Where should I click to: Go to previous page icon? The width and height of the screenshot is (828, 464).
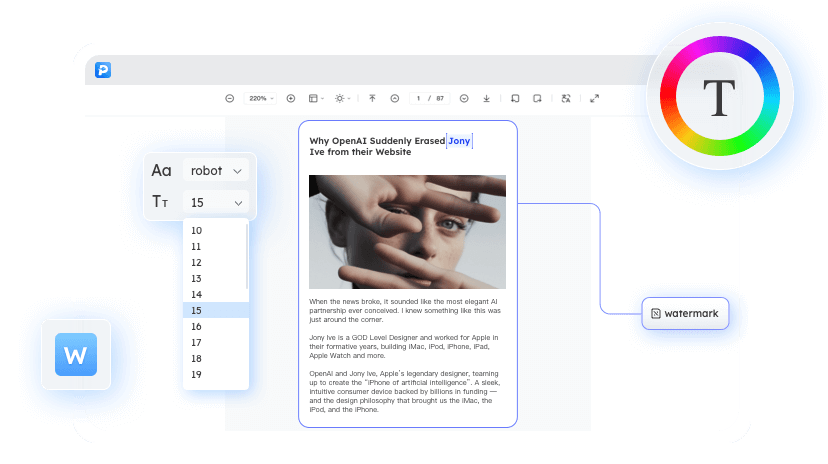click(x=394, y=98)
